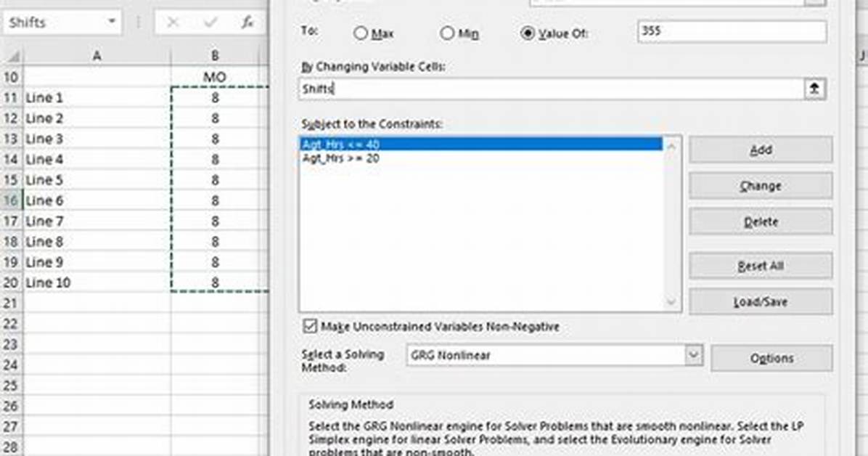Select column A header
This screenshot has width=868, height=456.
(x=97, y=55)
